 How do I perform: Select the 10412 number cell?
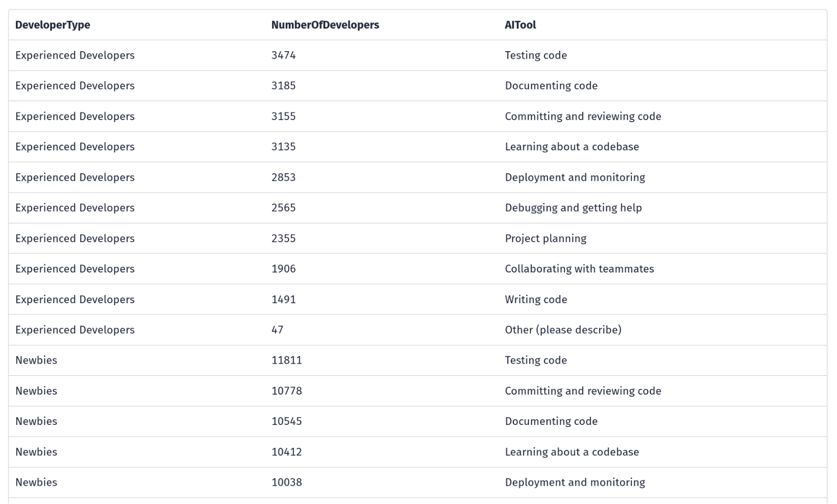286,452
